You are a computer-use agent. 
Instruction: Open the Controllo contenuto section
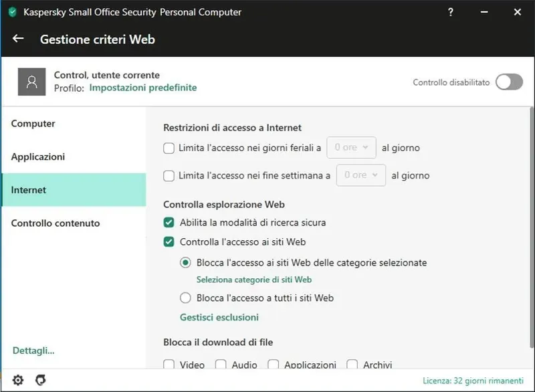(x=74, y=223)
